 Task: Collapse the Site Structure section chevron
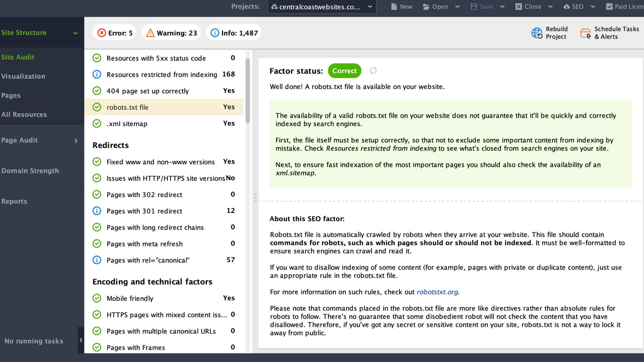tap(75, 33)
